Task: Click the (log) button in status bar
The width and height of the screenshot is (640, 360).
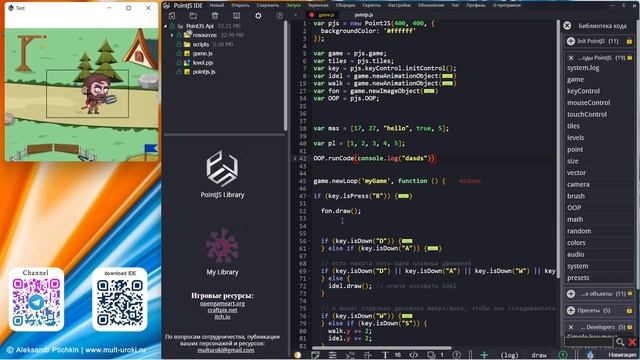Action: pyautogui.click(x=509, y=355)
